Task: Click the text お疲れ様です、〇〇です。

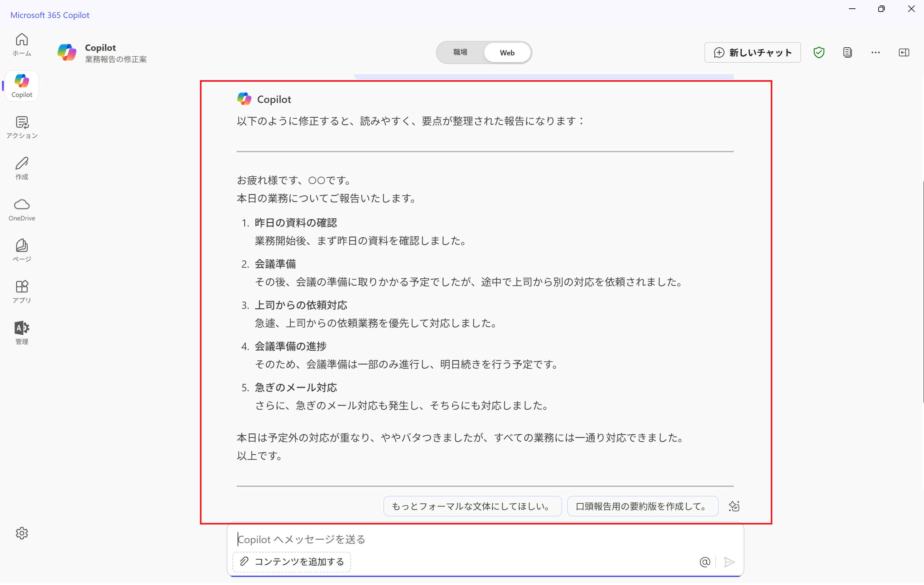Action: (294, 180)
